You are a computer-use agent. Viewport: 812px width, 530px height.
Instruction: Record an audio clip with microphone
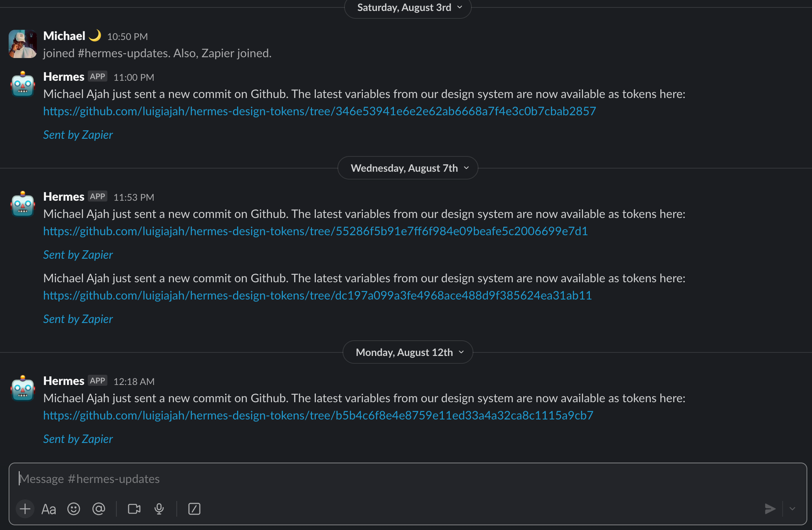tap(159, 509)
